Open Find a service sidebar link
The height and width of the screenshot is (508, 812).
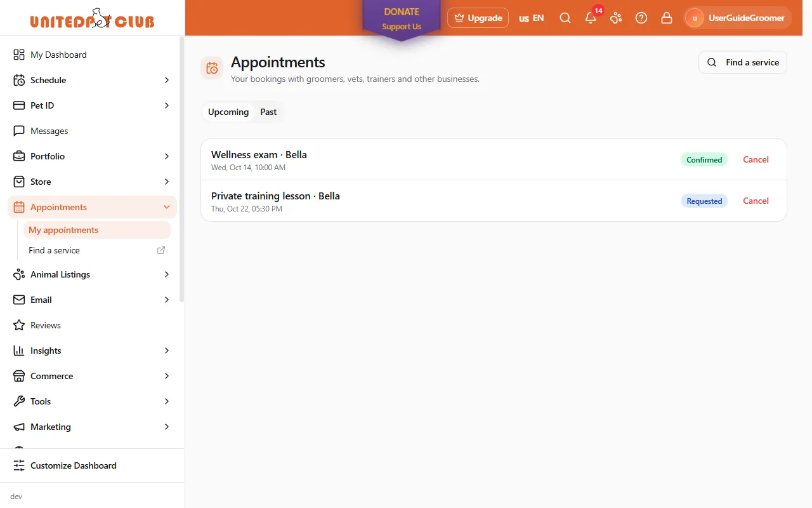point(97,250)
